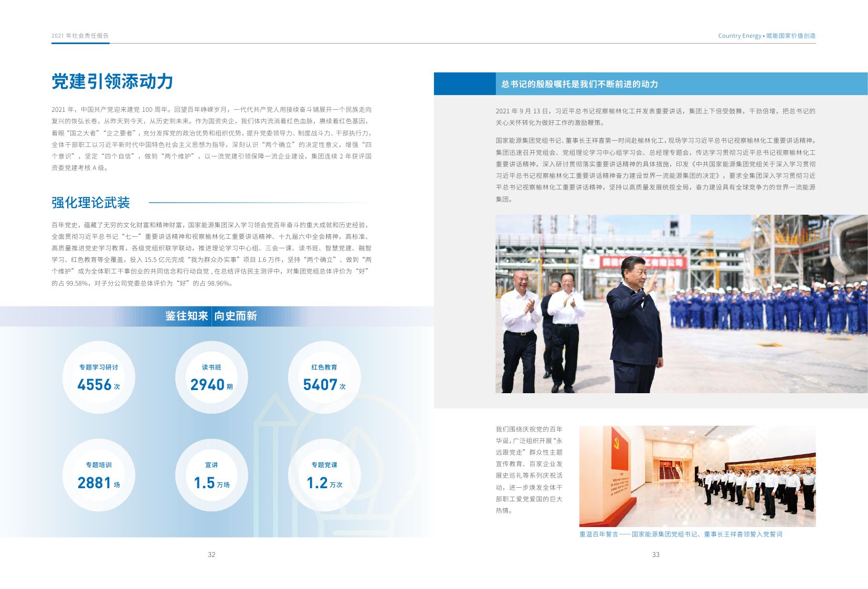
Task: Click the dark blue block beside 总书记 header
Action: click(464, 84)
